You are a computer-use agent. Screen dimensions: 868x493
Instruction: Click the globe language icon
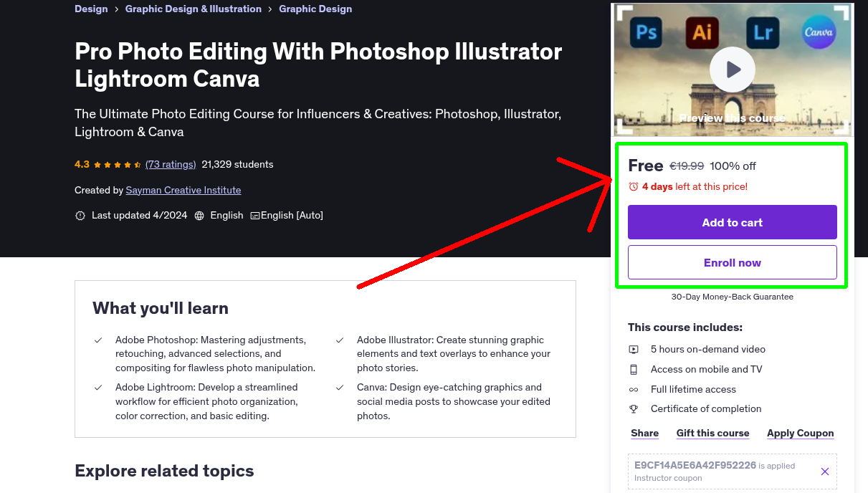[199, 216]
